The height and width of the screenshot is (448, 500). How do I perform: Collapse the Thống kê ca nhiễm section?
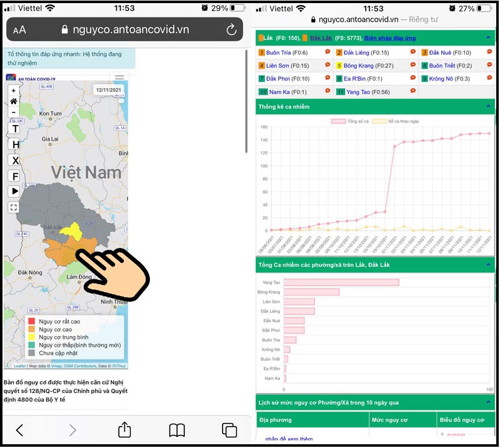488,106
